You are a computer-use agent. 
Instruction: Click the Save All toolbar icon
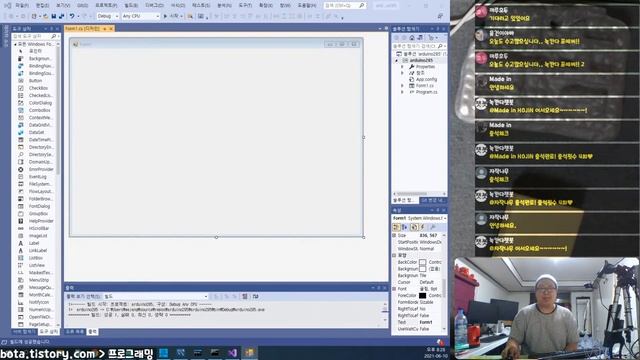click(61, 16)
